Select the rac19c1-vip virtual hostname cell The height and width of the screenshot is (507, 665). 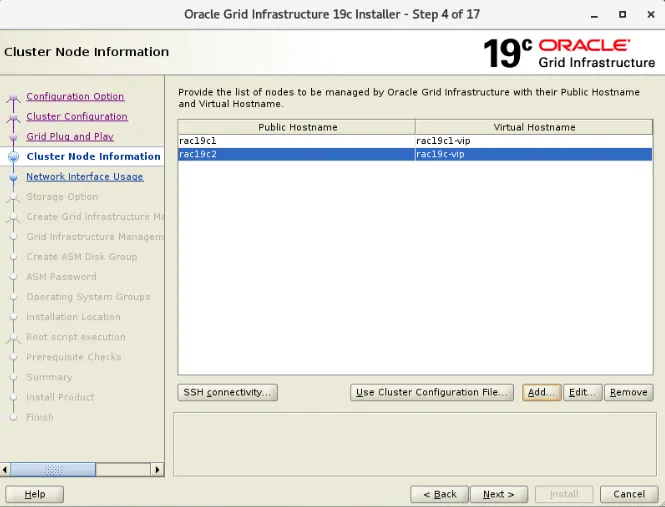click(534, 141)
